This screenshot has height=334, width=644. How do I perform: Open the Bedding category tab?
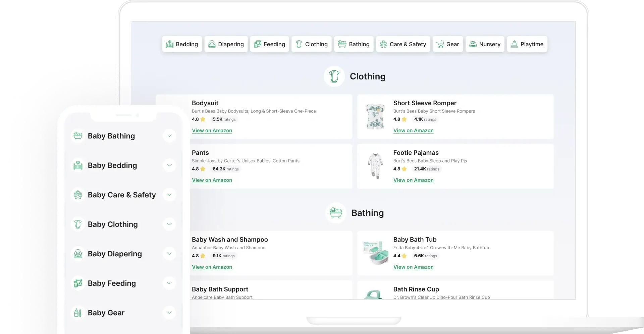[182, 44]
